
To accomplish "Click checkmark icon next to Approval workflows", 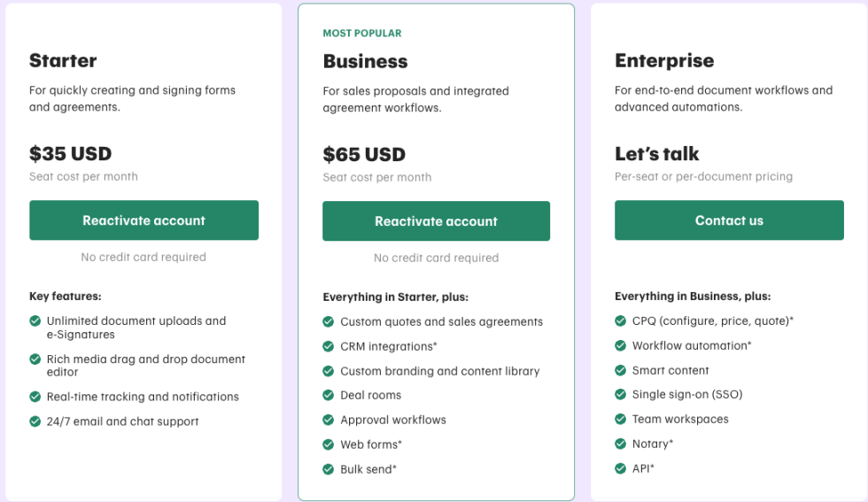I will (329, 420).
